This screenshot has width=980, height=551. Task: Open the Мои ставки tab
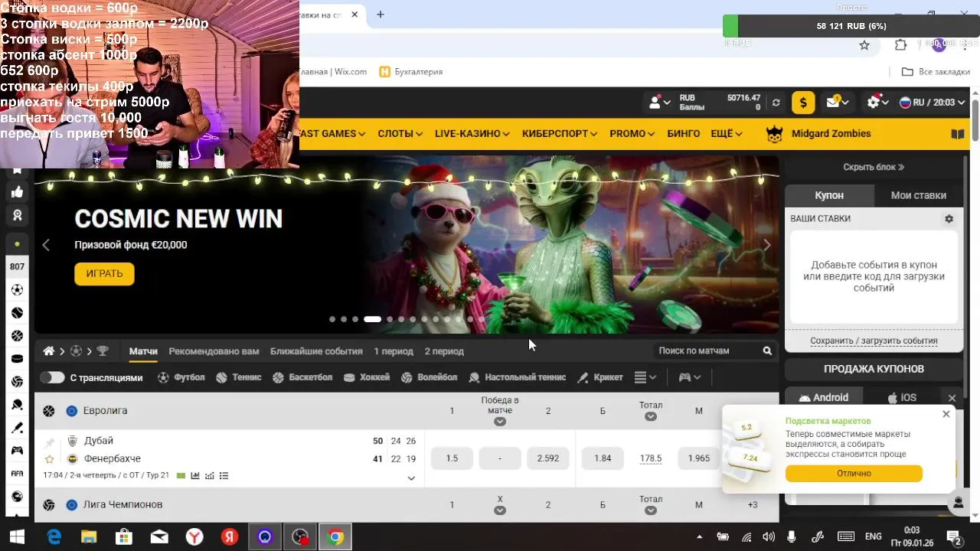(x=919, y=195)
